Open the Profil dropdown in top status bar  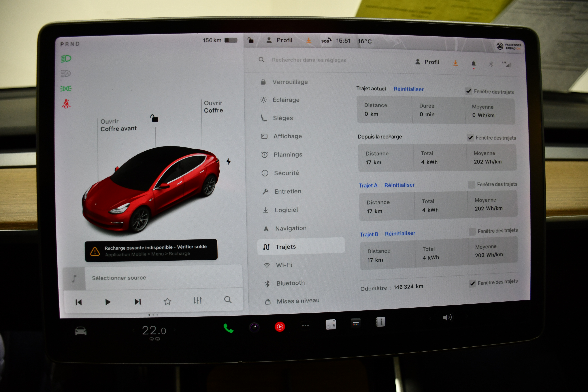coord(279,40)
